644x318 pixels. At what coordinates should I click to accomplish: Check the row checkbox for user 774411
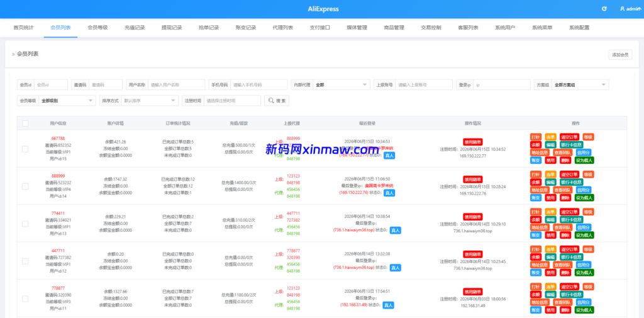point(25,224)
